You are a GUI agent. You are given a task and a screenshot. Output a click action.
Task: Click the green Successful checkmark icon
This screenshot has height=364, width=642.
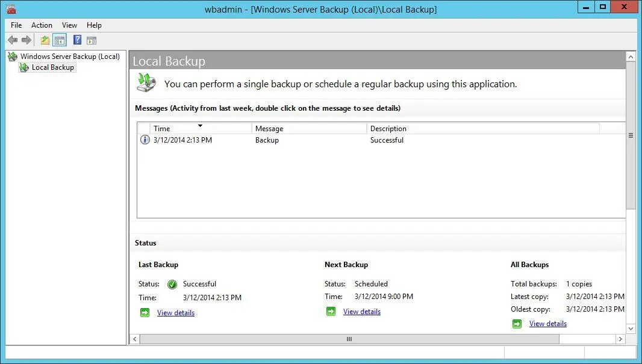tap(172, 284)
